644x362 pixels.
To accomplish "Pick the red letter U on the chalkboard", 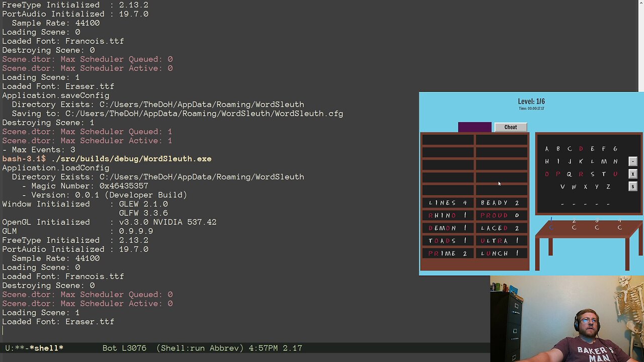I will (615, 174).
